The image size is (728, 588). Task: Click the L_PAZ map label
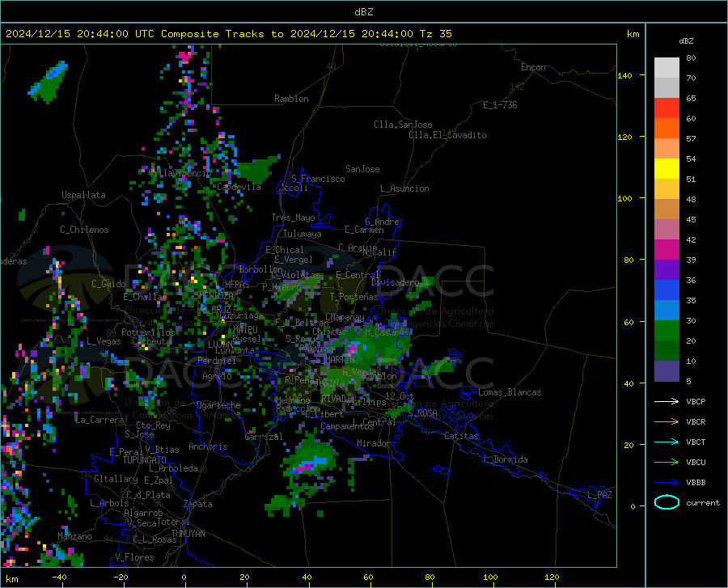pos(599,495)
